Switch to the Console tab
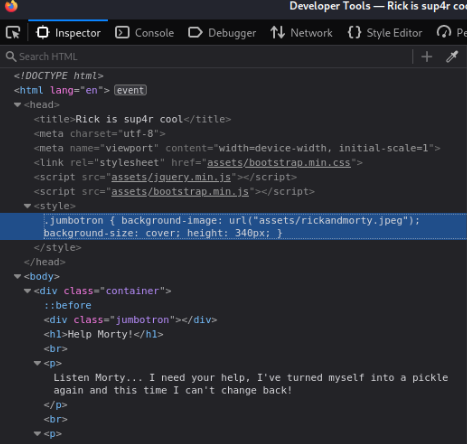The width and height of the screenshot is (467, 444). [x=144, y=33]
